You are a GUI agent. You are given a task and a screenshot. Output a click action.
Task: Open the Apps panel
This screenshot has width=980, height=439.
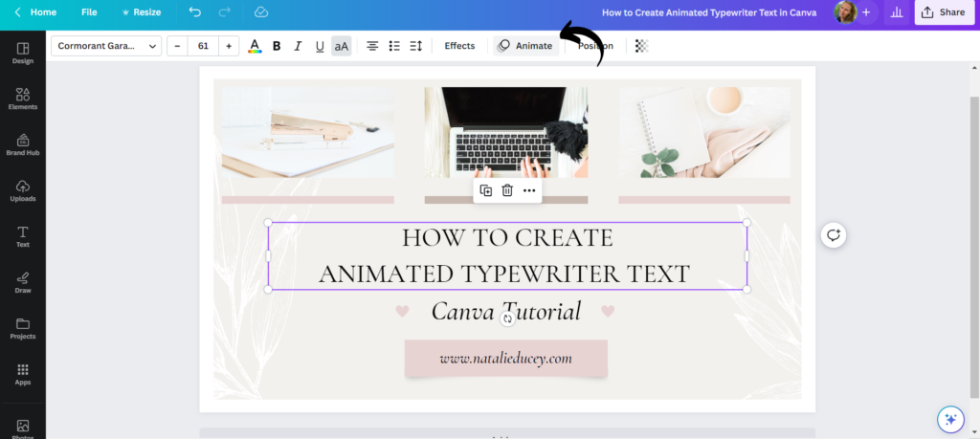click(23, 374)
